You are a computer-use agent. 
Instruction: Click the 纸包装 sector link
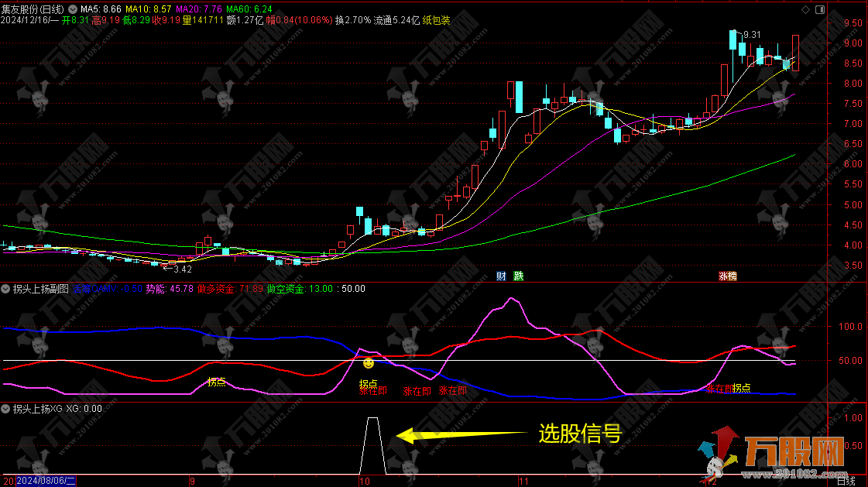pos(436,20)
